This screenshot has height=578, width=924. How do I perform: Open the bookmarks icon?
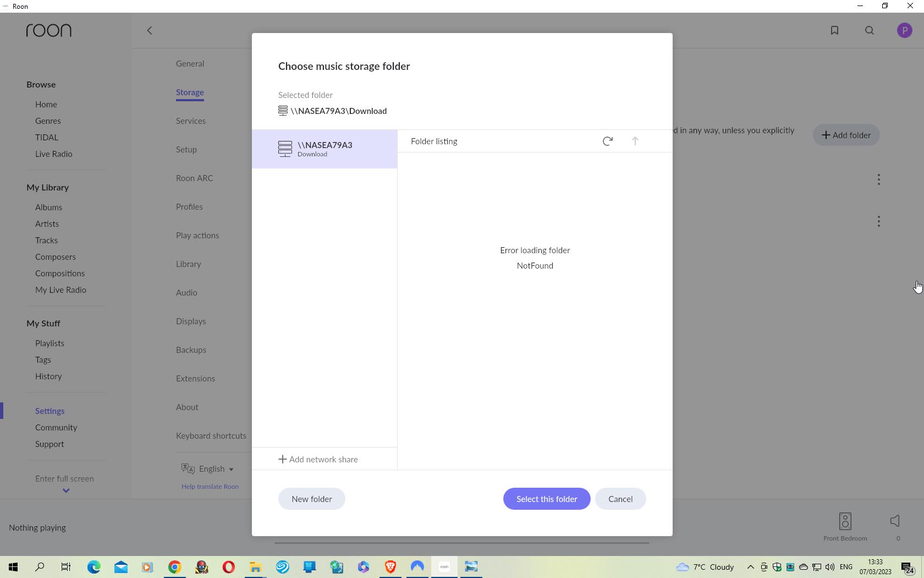point(834,30)
